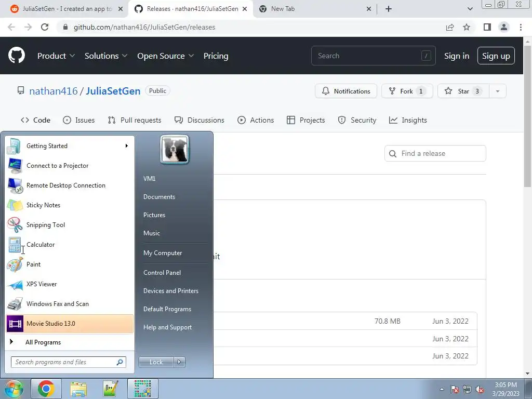This screenshot has height=399, width=532.
Task: Switch to the Code tab
Action: [x=35, y=120]
